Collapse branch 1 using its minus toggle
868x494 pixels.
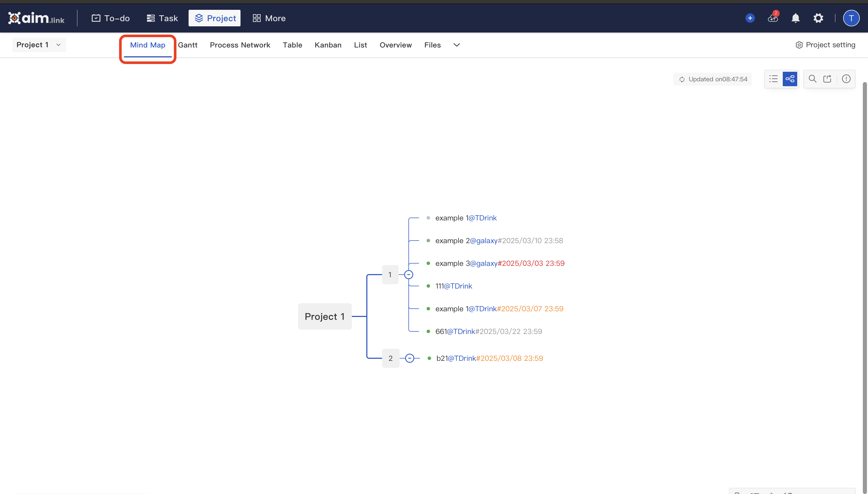[408, 274]
